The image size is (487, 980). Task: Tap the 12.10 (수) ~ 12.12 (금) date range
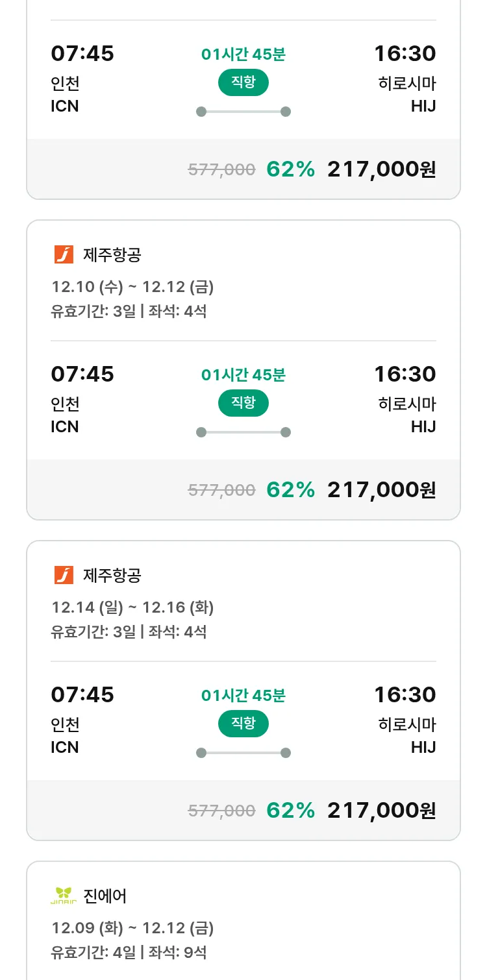[x=132, y=287]
